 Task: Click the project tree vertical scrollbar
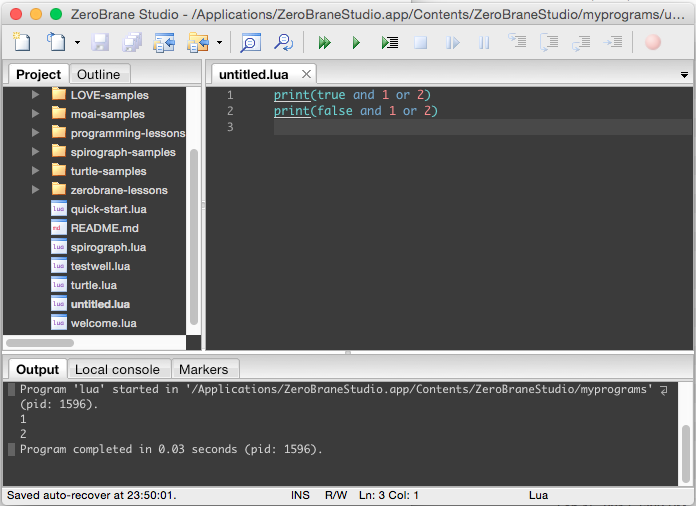coord(194,237)
